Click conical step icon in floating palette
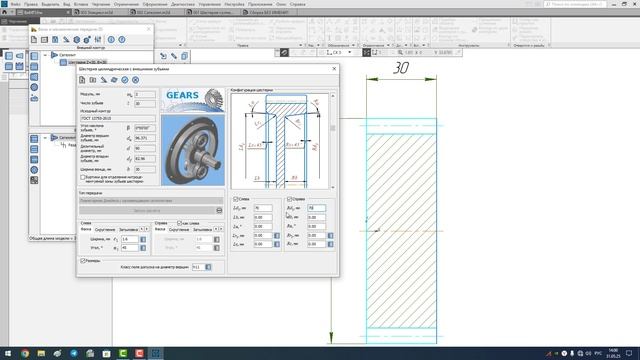 click(x=19, y=56)
